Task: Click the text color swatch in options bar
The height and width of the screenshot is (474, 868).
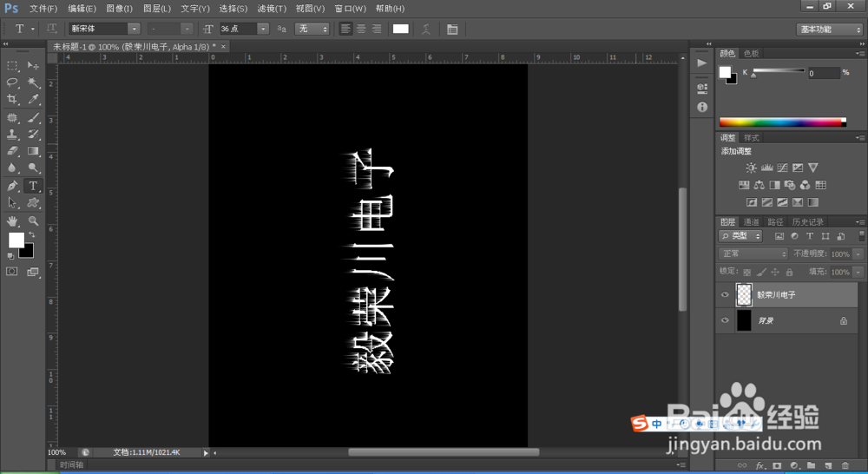Action: (401, 29)
